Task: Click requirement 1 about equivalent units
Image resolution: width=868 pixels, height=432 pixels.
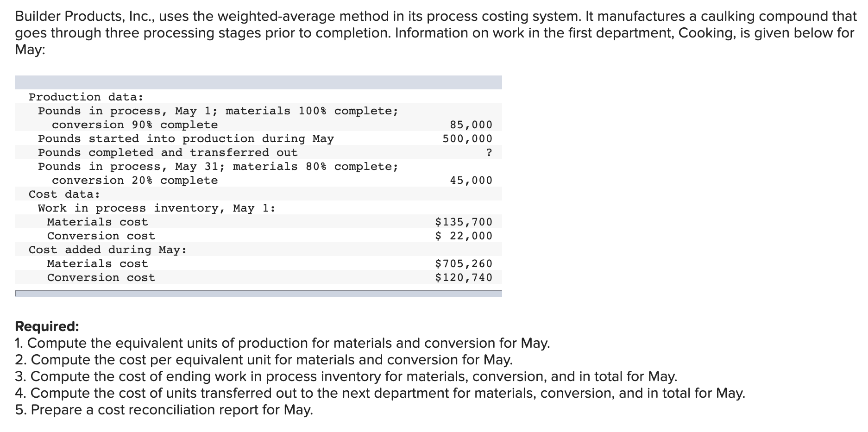Action: [x=283, y=343]
